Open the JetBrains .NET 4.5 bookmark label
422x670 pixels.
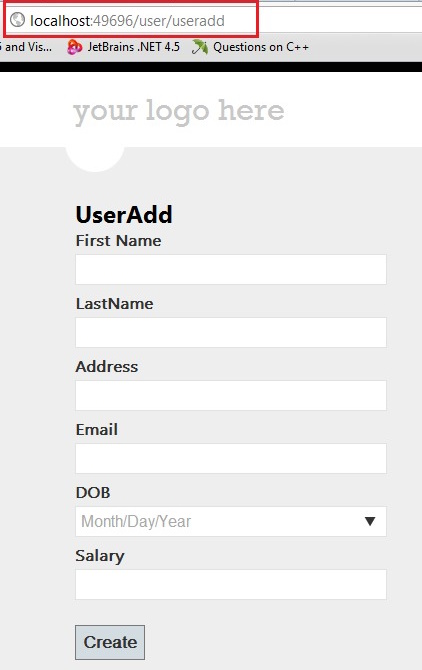coord(133,47)
